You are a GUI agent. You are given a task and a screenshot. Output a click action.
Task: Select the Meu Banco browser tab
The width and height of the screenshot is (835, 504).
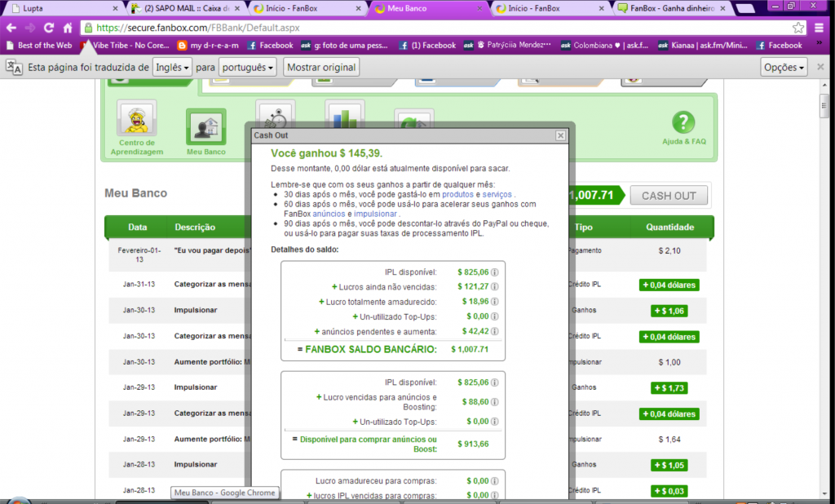pos(427,8)
